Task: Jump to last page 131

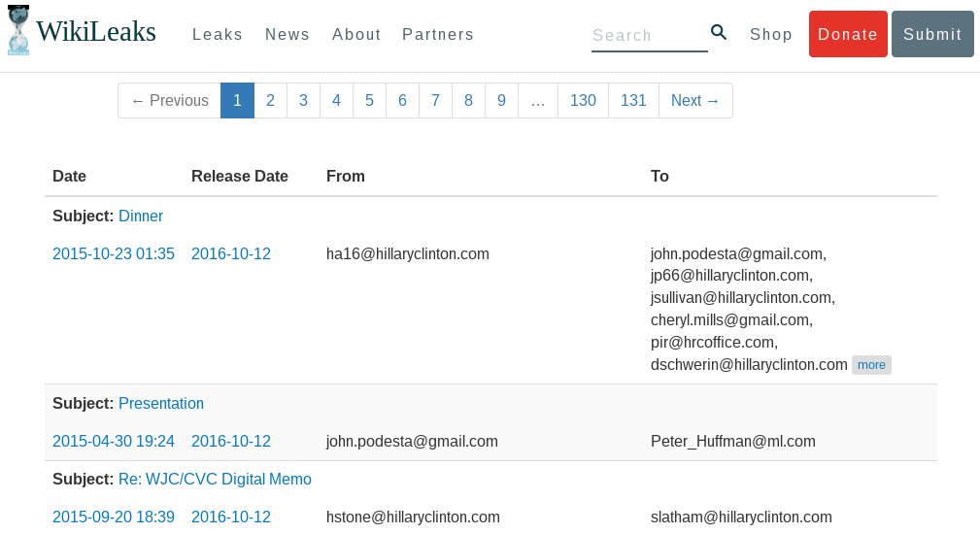Action: coord(633,101)
